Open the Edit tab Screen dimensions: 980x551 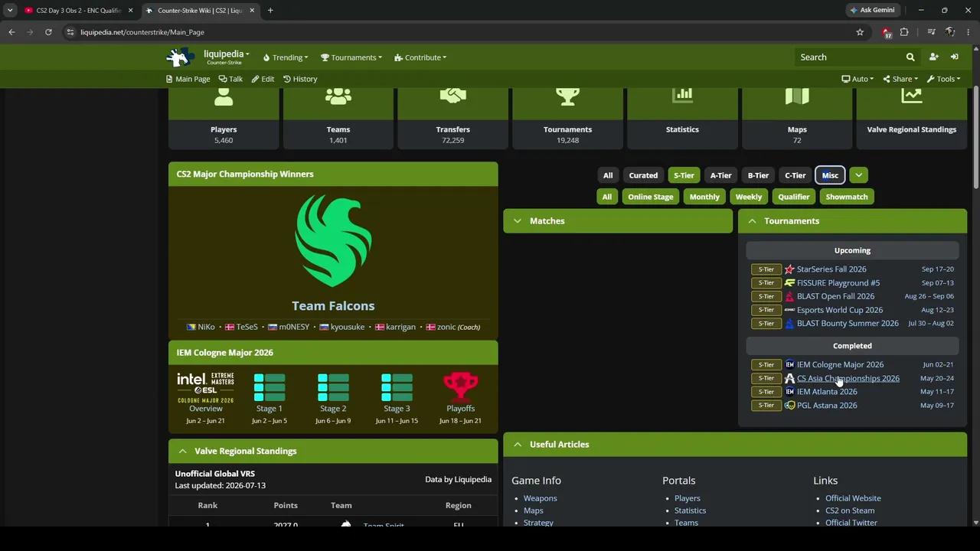pyautogui.click(x=263, y=79)
